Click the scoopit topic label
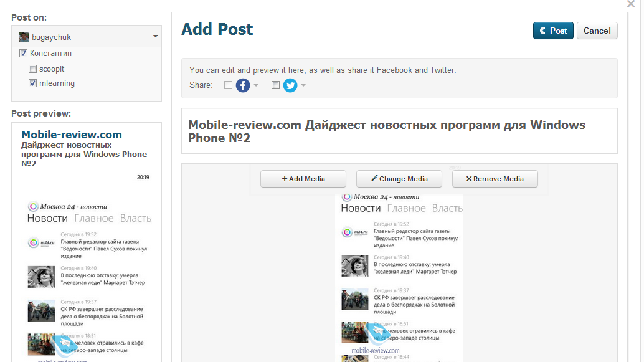This screenshot has height=362, width=644. coord(52,69)
